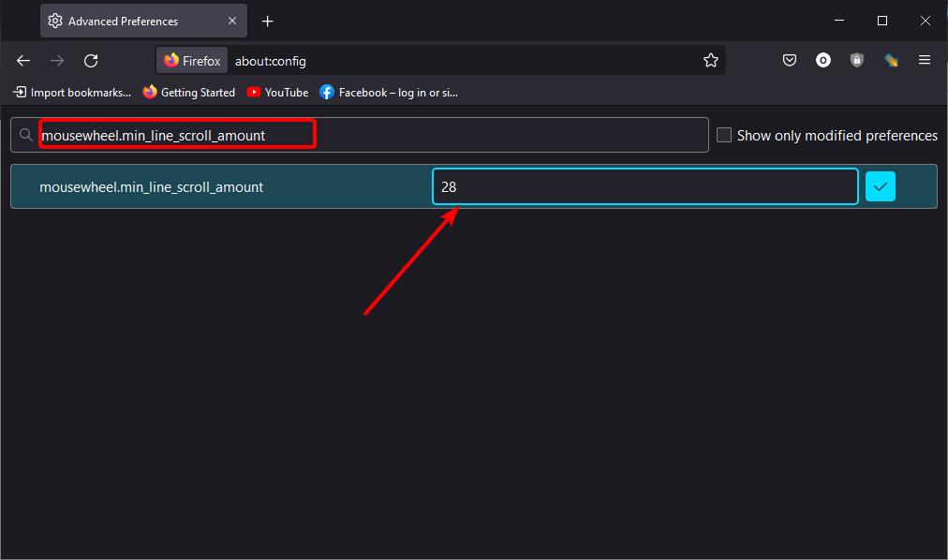The width and height of the screenshot is (948, 560).
Task: Open a new tab with the plus button
Action: [267, 22]
